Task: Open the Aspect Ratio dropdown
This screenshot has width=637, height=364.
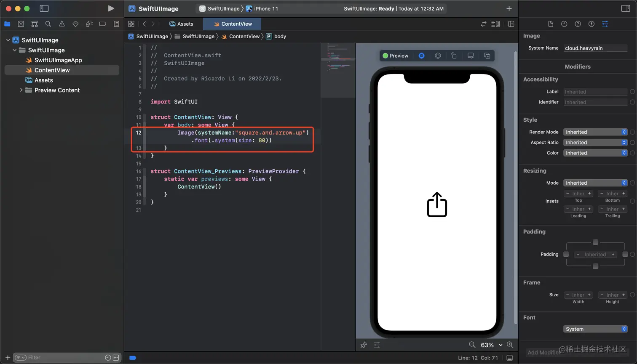Action: pos(596,143)
